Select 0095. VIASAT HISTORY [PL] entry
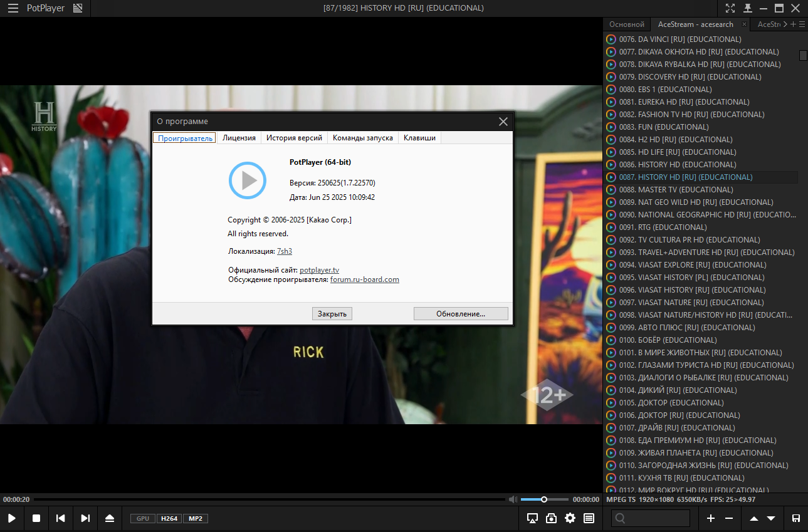The height and width of the screenshot is (532, 808). click(x=701, y=278)
